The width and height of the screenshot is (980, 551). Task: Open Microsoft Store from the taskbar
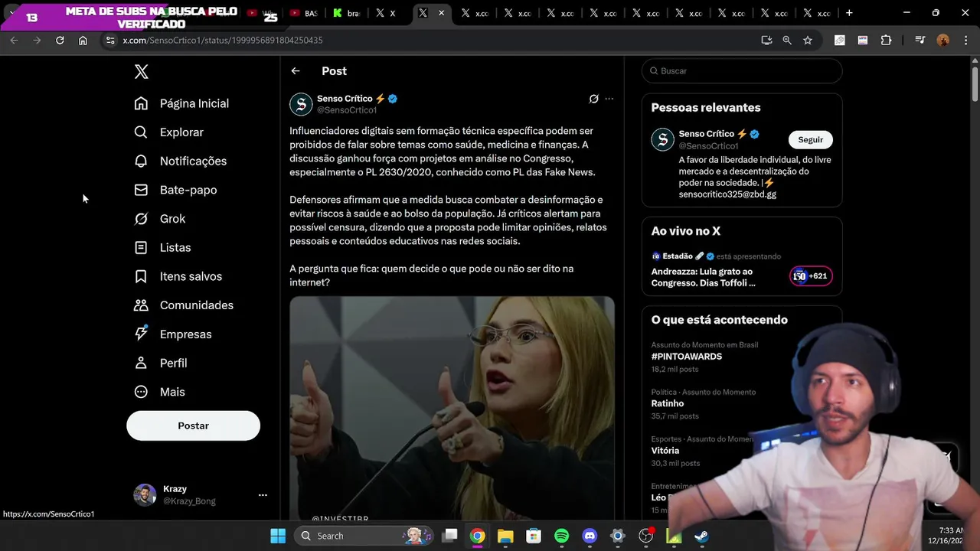click(533, 536)
